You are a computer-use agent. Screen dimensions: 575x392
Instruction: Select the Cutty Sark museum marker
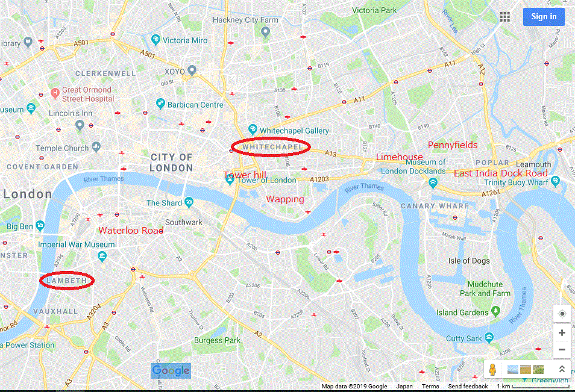point(489,337)
